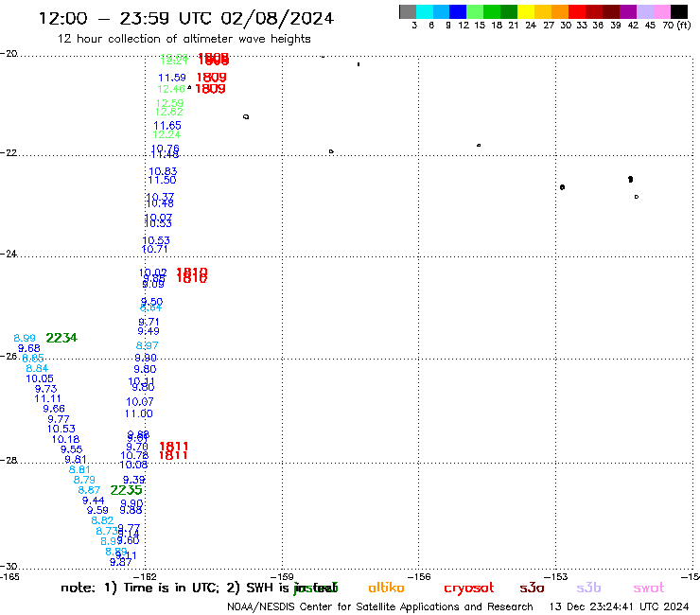Viewport: 700px width, 615px height.
Task: Click the gray swatch in the color scale
Action: coord(408,11)
